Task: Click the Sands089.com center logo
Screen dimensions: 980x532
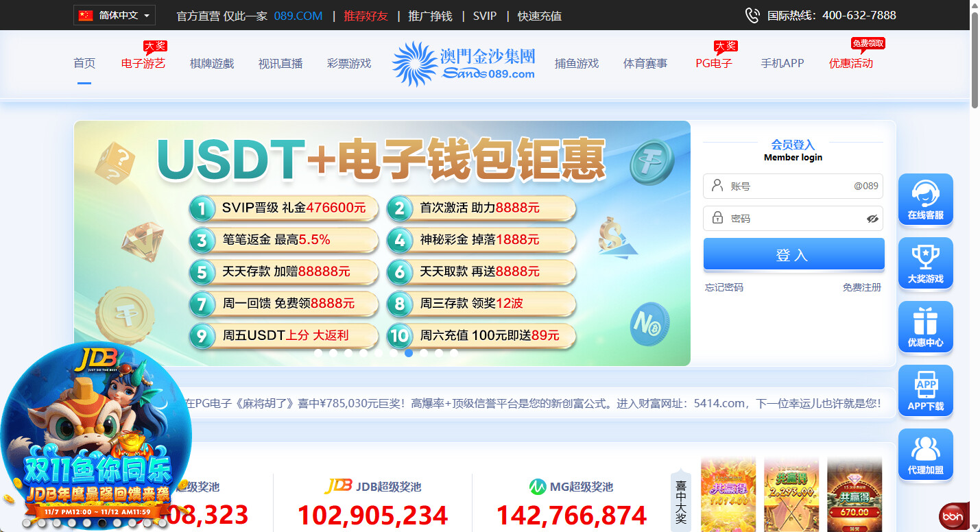Action: click(463, 64)
